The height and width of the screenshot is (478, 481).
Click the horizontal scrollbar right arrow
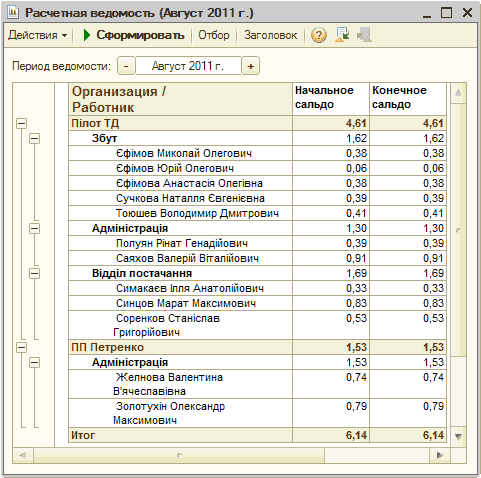click(440, 455)
